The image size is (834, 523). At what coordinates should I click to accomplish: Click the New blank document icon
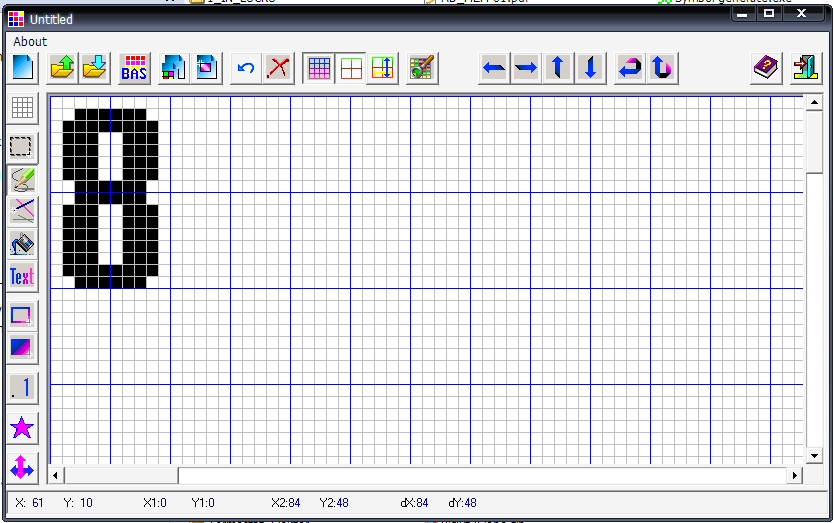(24, 68)
